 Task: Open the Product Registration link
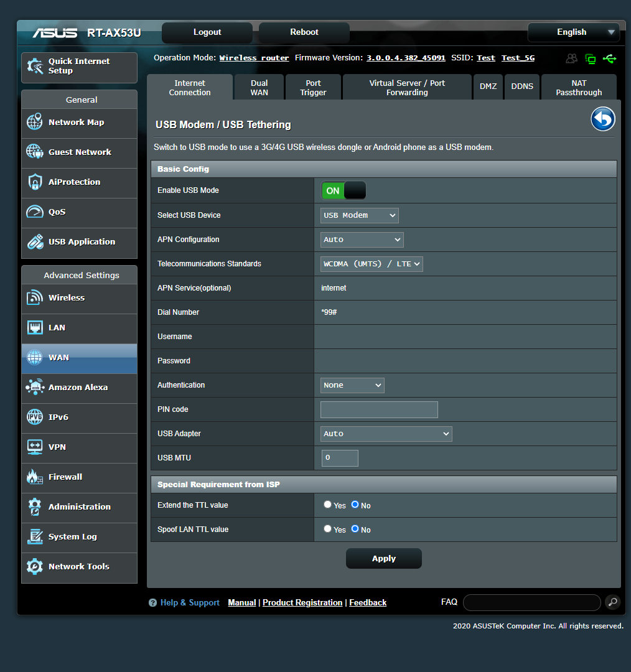(x=302, y=602)
